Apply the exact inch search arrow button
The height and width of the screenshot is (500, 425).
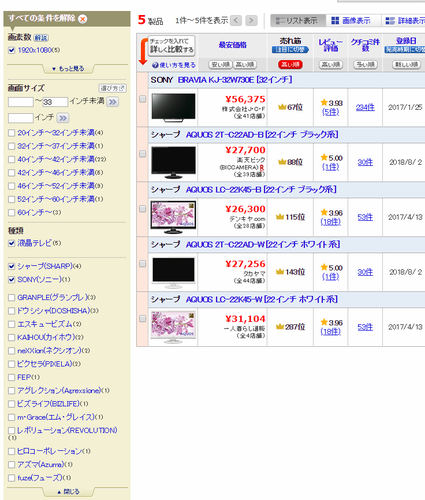click(63, 118)
